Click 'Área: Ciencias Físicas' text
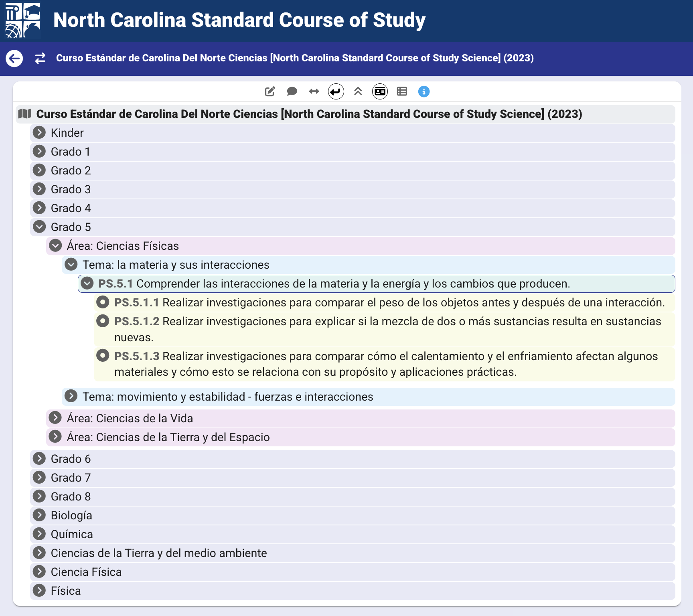The image size is (693, 616). click(x=123, y=246)
